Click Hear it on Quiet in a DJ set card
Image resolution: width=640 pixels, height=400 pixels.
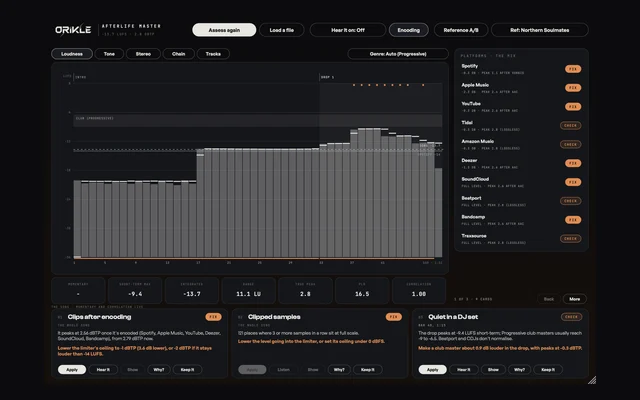[464, 369]
